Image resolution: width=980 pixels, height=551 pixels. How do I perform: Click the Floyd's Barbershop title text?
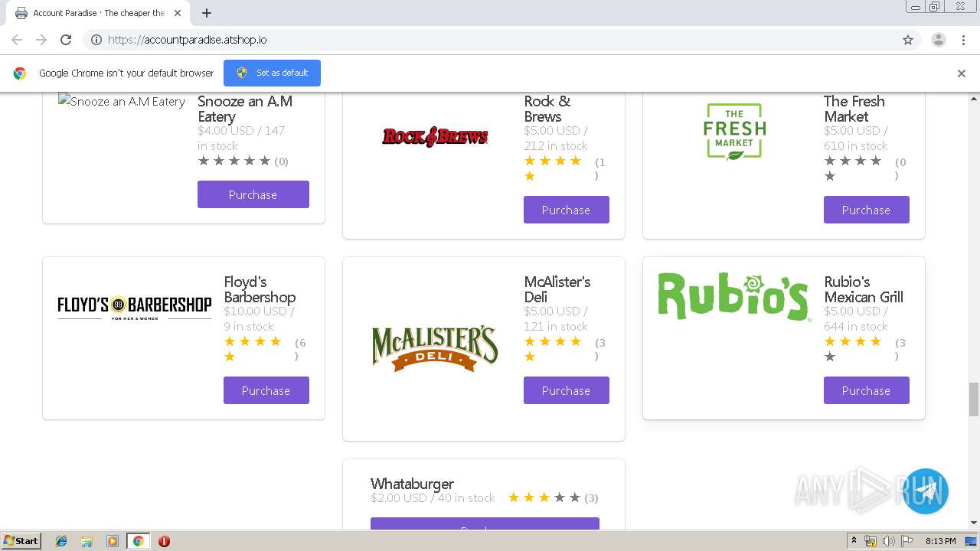pos(260,289)
